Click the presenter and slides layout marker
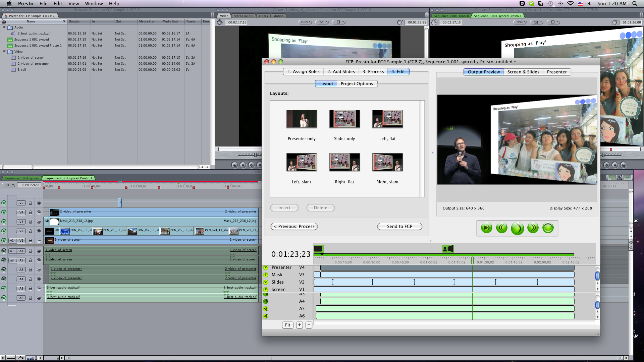 click(448, 249)
